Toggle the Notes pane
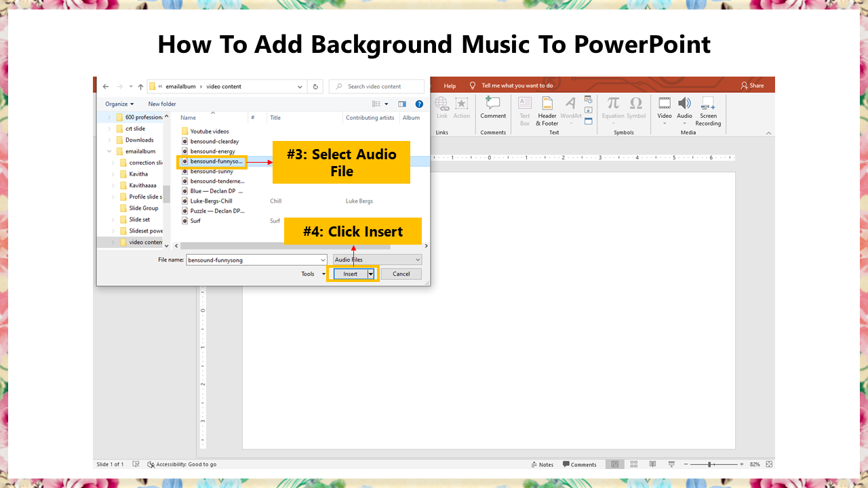868x488 pixels. (542, 464)
